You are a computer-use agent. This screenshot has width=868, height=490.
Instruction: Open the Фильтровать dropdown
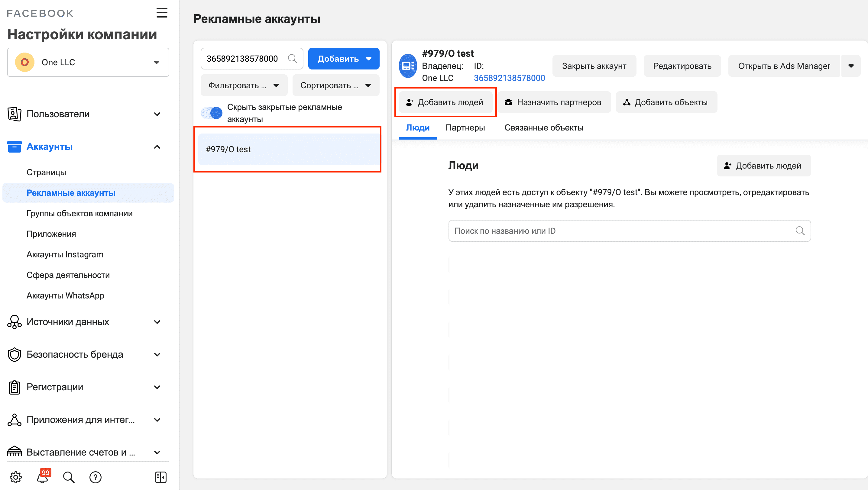click(244, 85)
